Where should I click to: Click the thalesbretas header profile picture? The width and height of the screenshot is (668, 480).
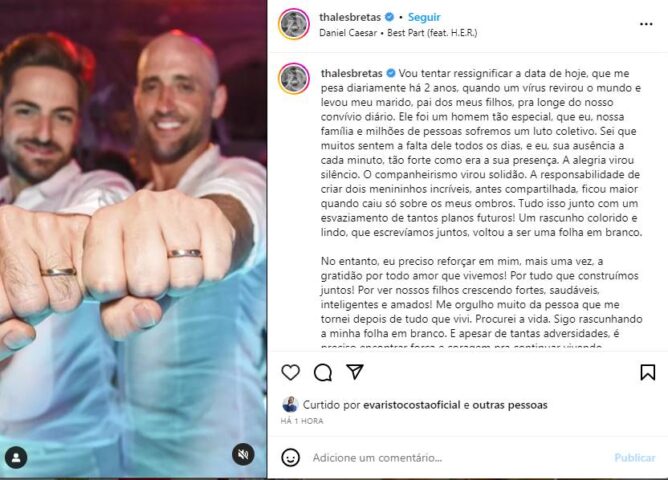pyautogui.click(x=294, y=24)
